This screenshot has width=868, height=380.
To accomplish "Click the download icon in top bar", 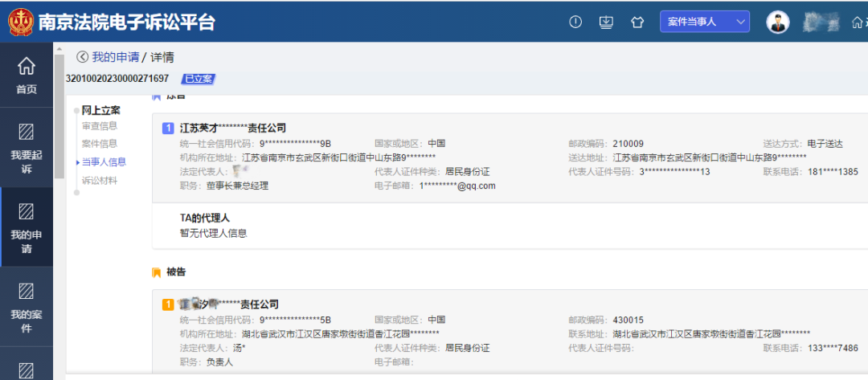I will pos(607,22).
